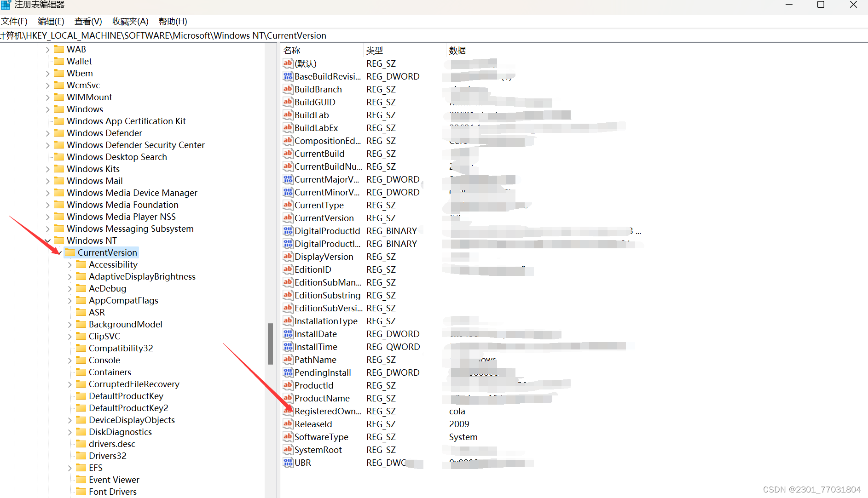This screenshot has height=498, width=868.
Task: Open the 收藏夹(A) menu
Action: [130, 21]
